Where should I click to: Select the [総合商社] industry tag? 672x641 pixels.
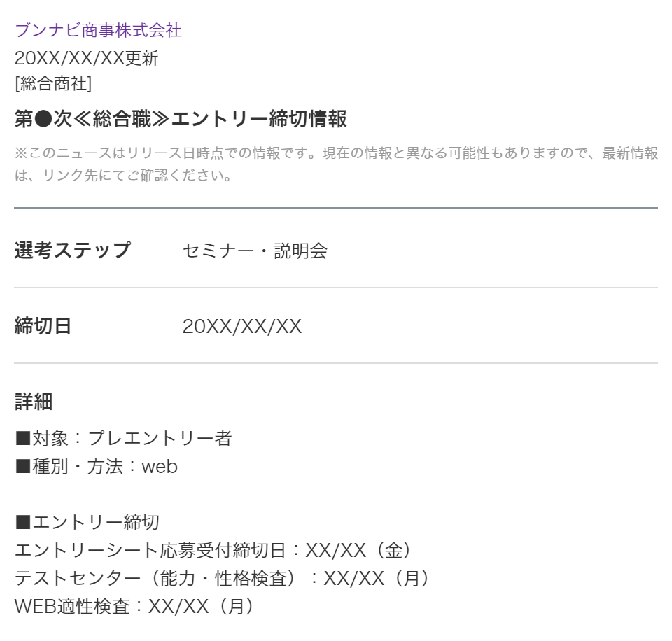click(x=53, y=83)
